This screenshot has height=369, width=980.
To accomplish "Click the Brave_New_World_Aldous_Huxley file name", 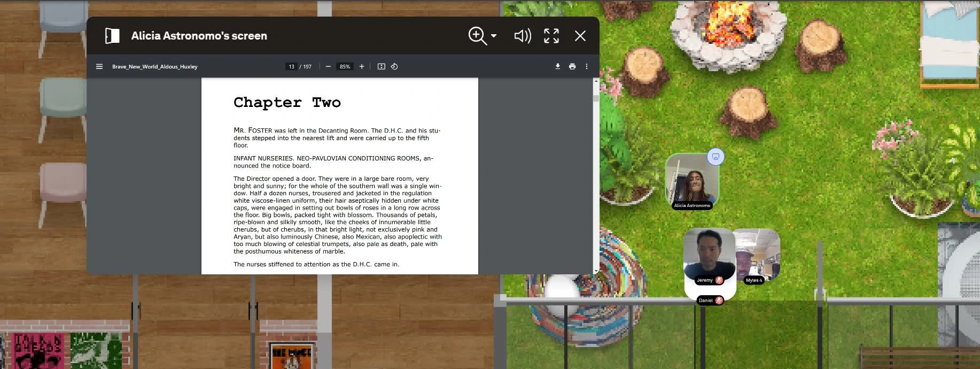I will (154, 67).
